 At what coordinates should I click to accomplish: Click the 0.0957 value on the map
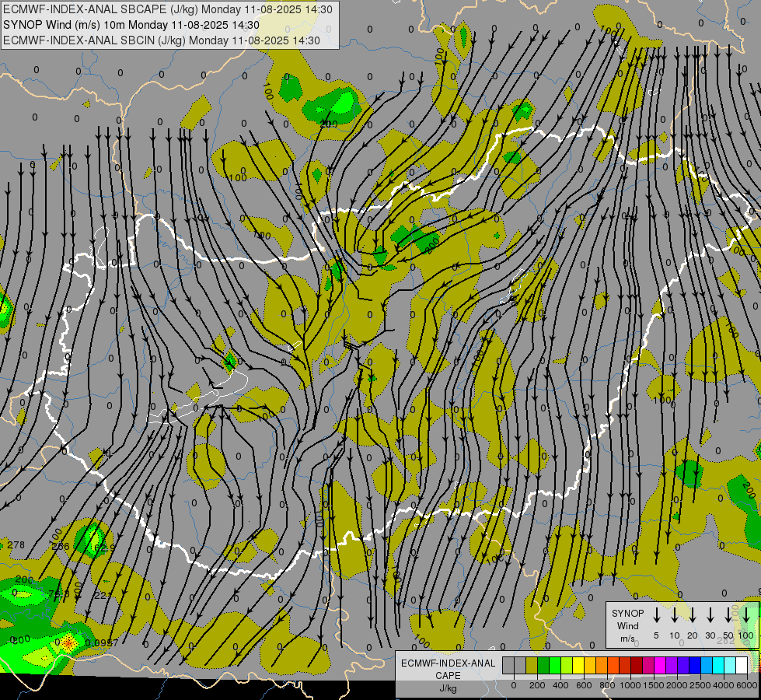(x=101, y=642)
